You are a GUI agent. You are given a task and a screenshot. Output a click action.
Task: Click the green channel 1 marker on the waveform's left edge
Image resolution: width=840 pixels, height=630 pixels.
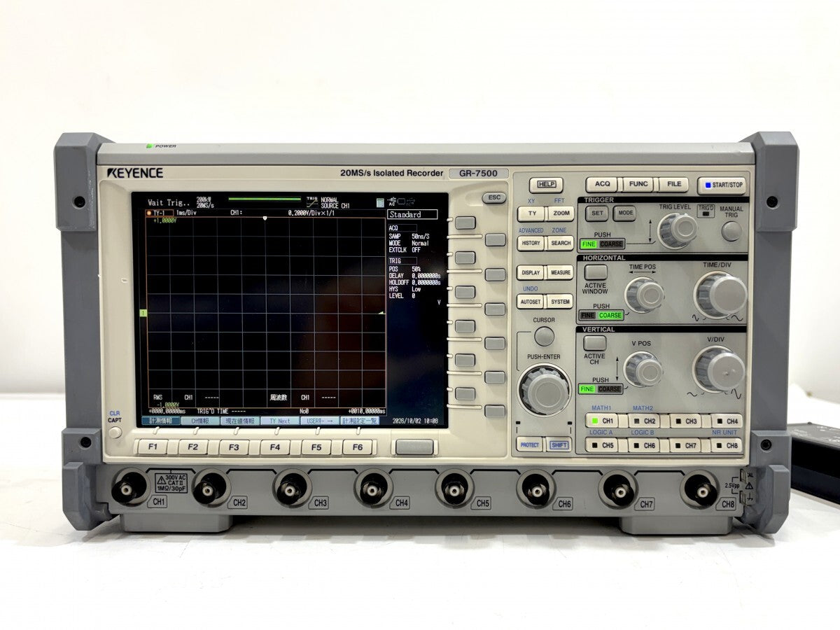pos(143,313)
